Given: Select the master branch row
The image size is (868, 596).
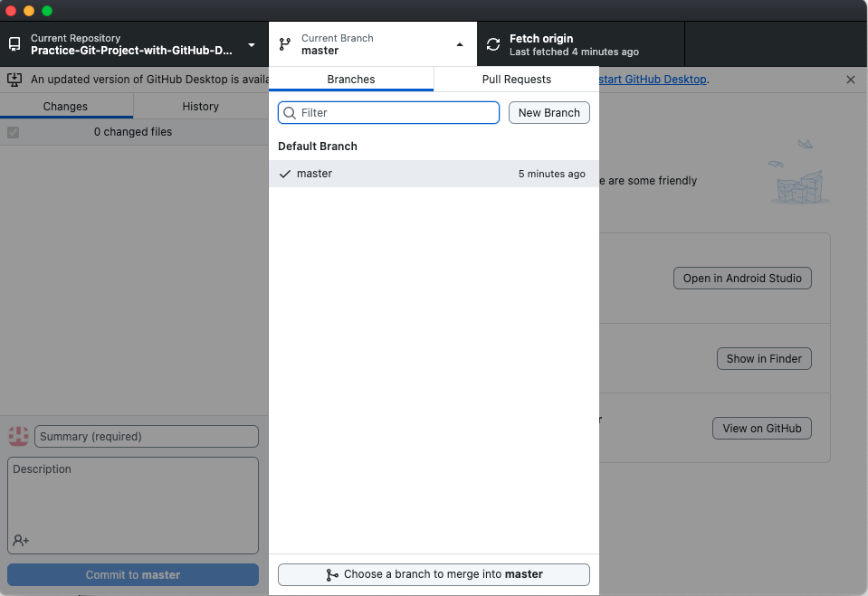Looking at the screenshot, I should click(x=434, y=174).
